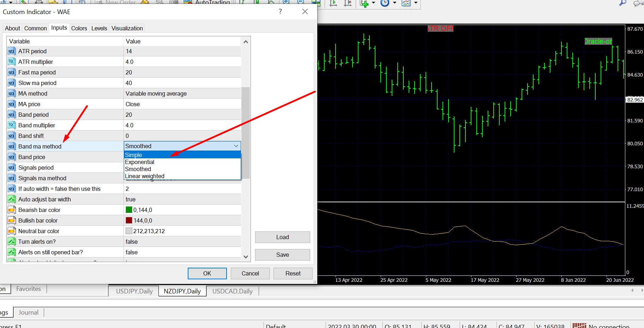
Task: Click the double-type icon beside ATR multiplier
Action: tap(12, 62)
